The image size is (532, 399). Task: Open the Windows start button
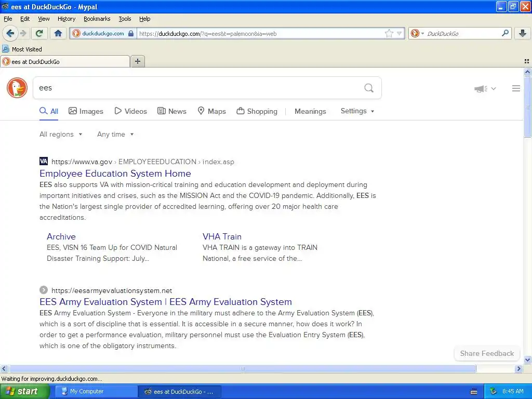[25, 392]
